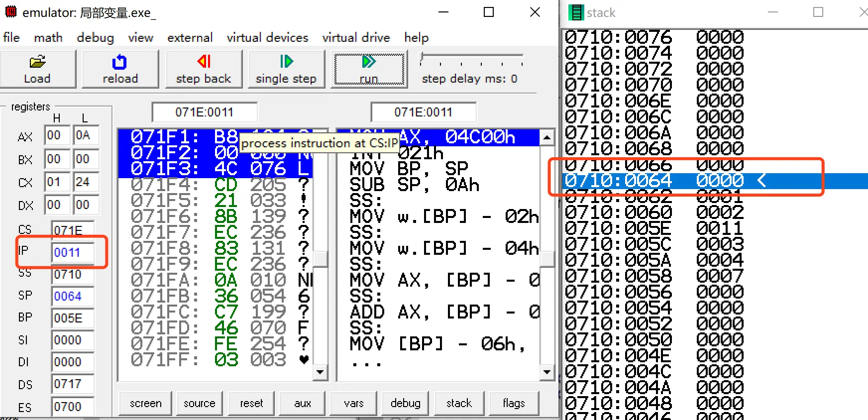
Task: Select memory row 071FA: 0A
Action: [x=216, y=281]
